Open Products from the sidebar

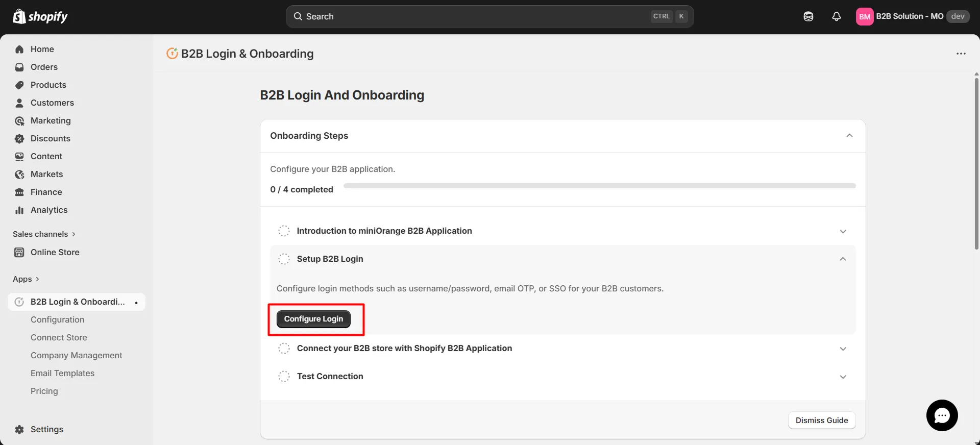48,85
